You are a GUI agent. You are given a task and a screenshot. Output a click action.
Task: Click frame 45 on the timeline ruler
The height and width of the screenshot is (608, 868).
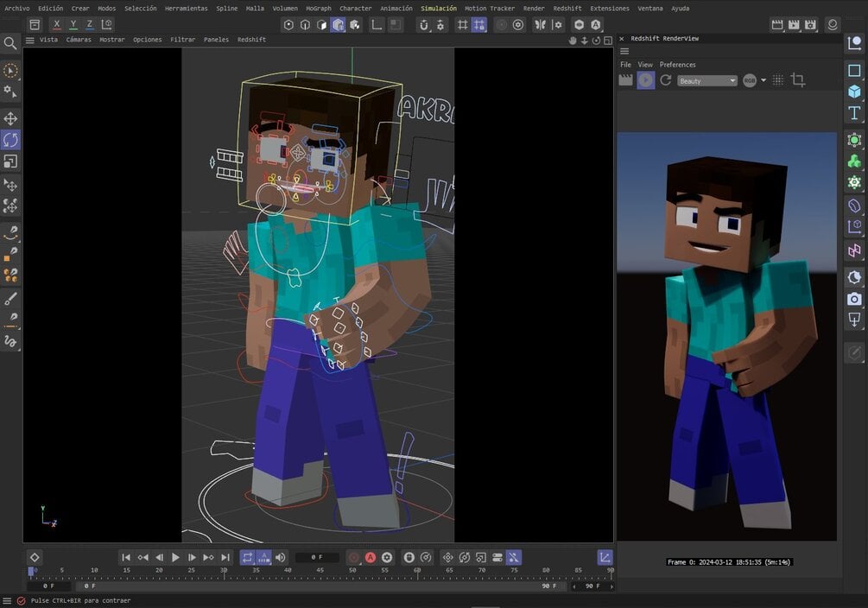(x=320, y=570)
